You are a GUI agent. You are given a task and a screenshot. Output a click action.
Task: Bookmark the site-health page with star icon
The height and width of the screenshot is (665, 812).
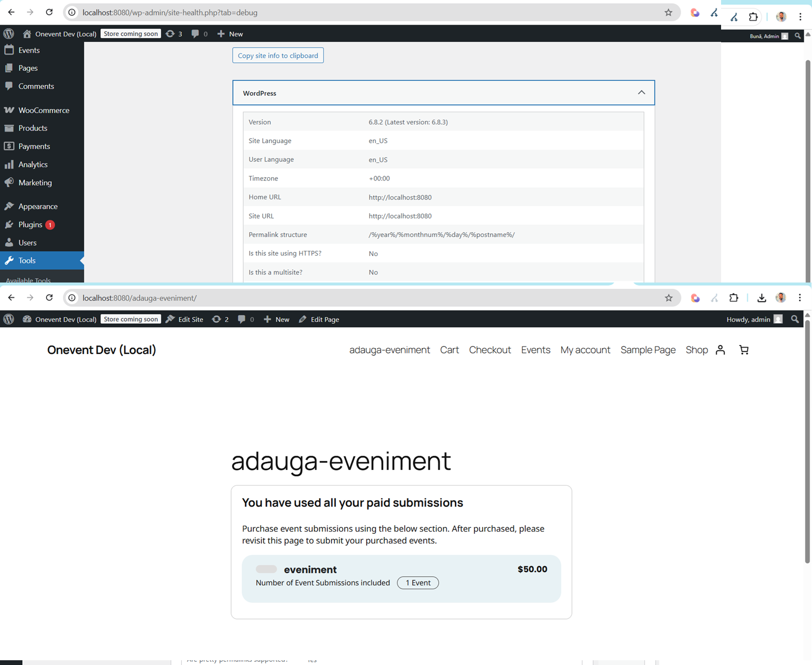coord(668,13)
